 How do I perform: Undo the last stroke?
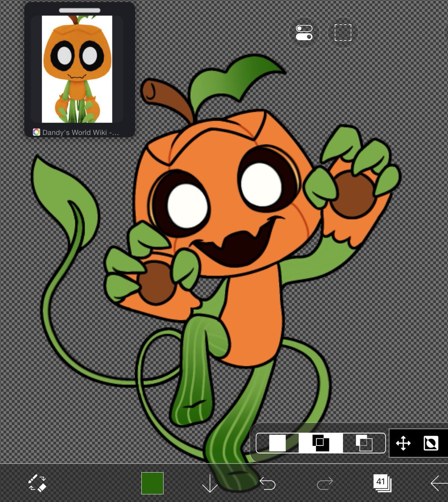[267, 484]
